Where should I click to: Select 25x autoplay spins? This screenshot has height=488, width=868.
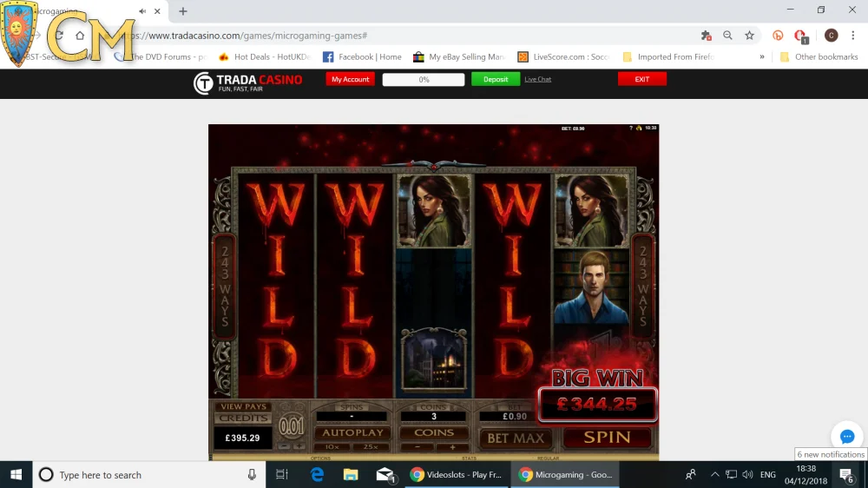pos(371,447)
